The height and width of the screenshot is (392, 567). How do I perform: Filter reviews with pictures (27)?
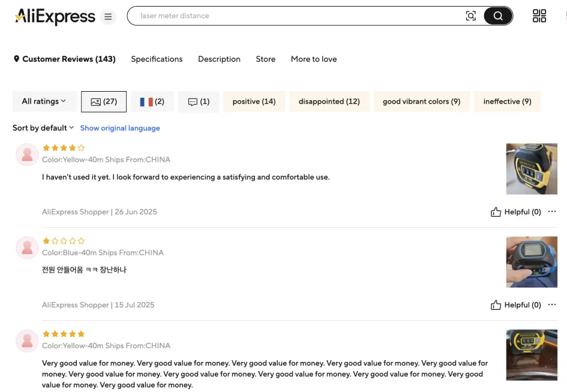coord(104,102)
